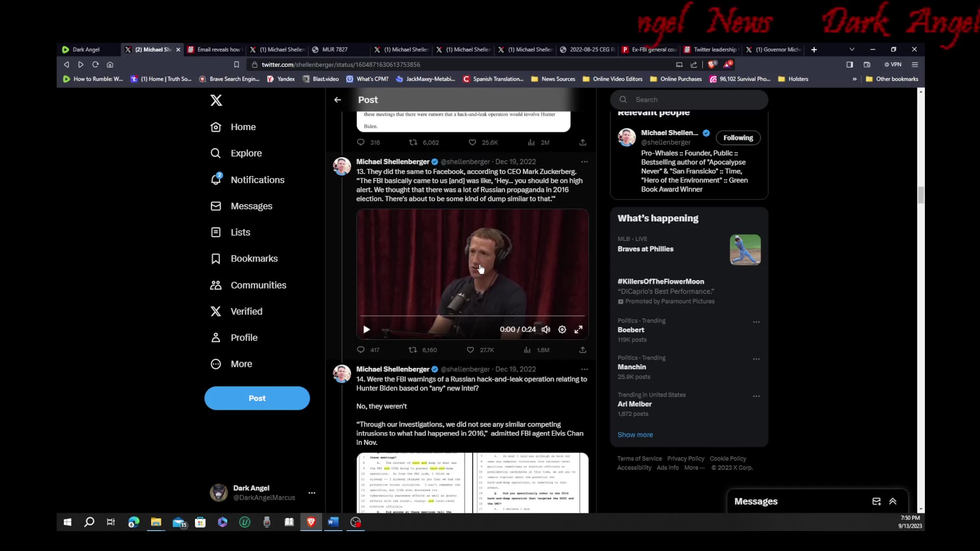This screenshot has width=980, height=551.
Task: Click the video progress bar
Action: pyautogui.click(x=472, y=316)
